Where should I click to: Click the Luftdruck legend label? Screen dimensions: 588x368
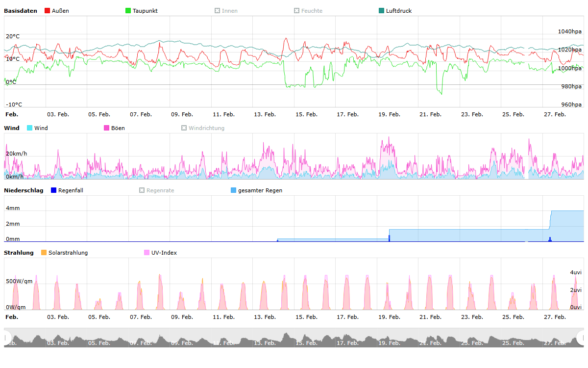coord(399,11)
